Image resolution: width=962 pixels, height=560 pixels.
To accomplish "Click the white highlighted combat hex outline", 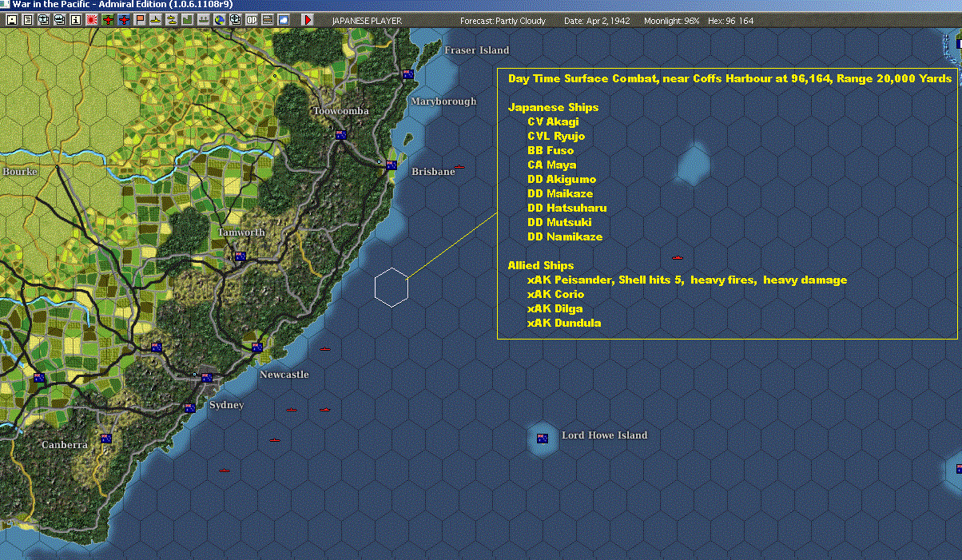I will point(392,288).
